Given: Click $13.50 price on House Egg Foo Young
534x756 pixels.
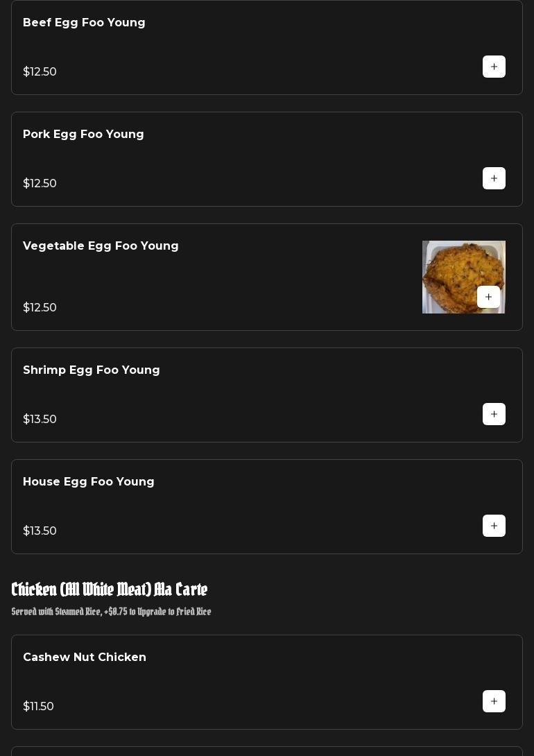Looking at the screenshot, I should pos(40,531).
